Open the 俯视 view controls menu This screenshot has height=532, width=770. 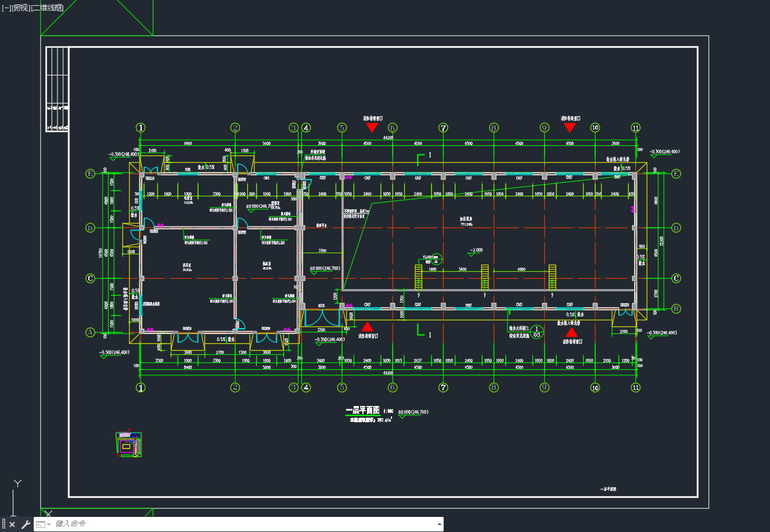[x=20, y=8]
